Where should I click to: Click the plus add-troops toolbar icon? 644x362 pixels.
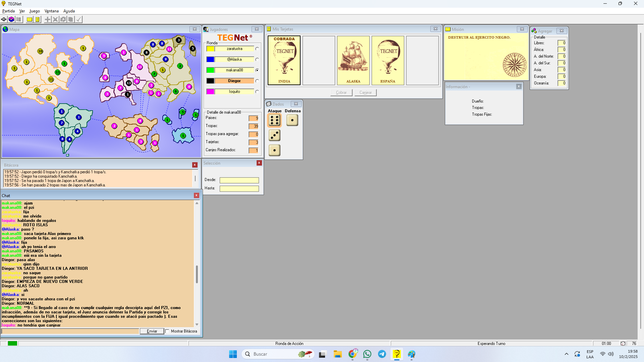point(48,19)
